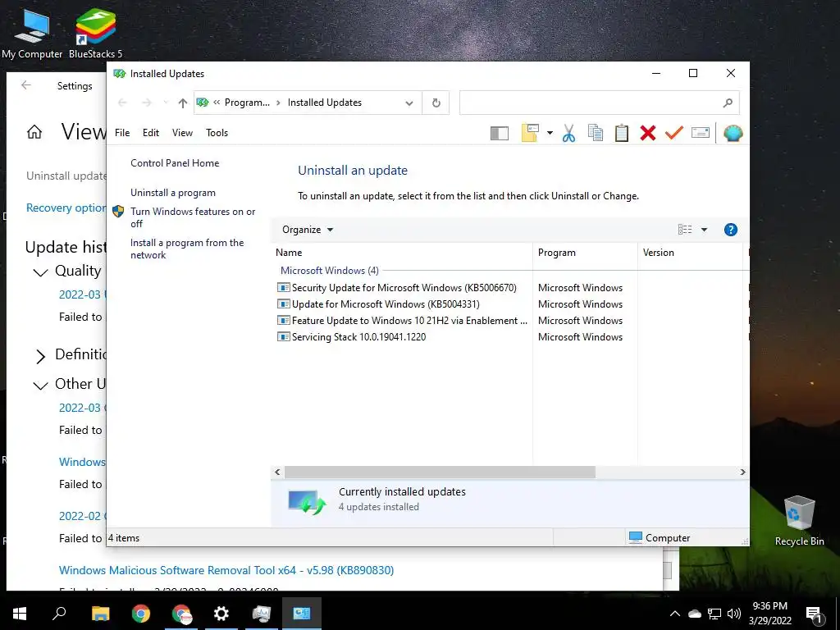Click the Home icon in Settings window
The height and width of the screenshot is (630, 840).
tap(34, 132)
